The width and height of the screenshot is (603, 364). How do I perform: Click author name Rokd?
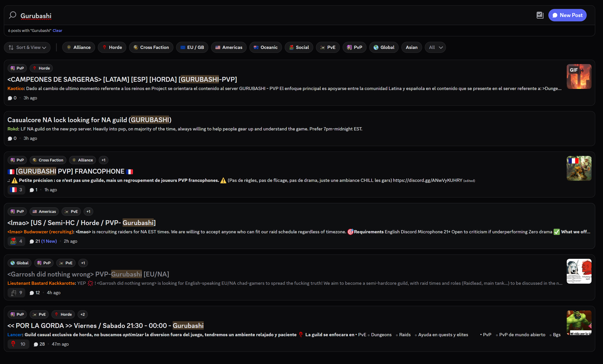[x=13, y=129]
